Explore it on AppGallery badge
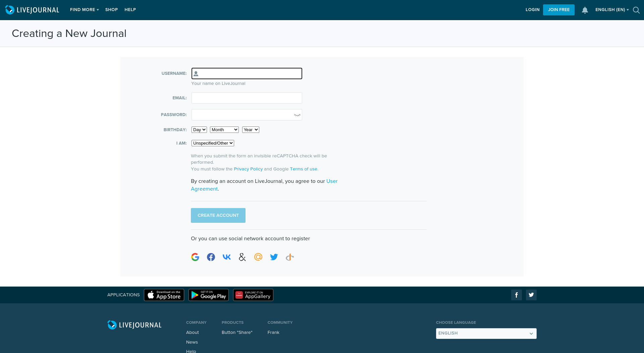644x353 pixels. [x=253, y=295]
